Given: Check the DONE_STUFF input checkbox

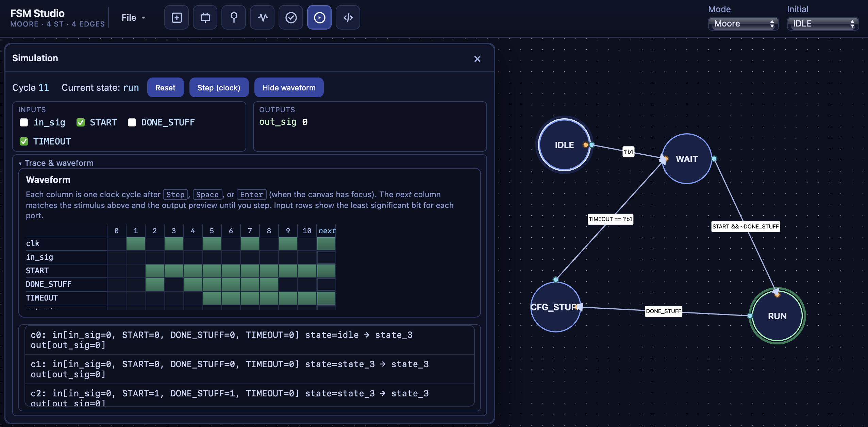Looking at the screenshot, I should tap(132, 122).
